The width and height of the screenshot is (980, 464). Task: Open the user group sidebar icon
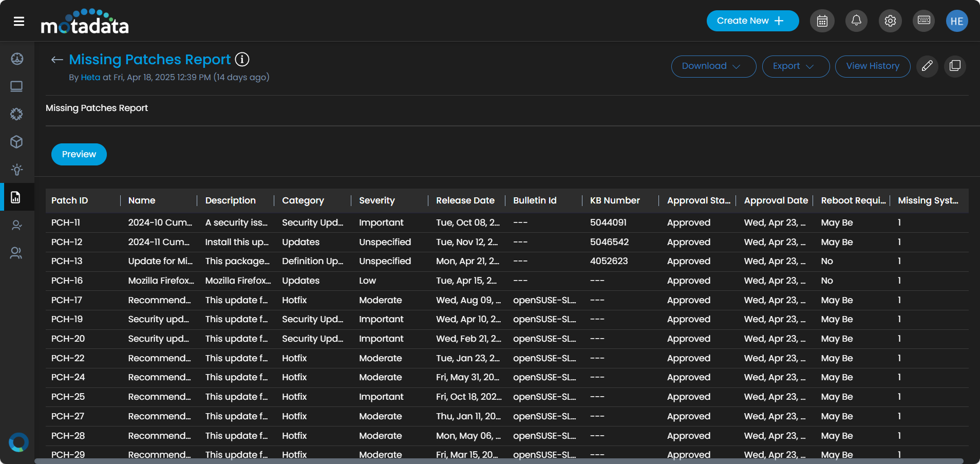[17, 253]
